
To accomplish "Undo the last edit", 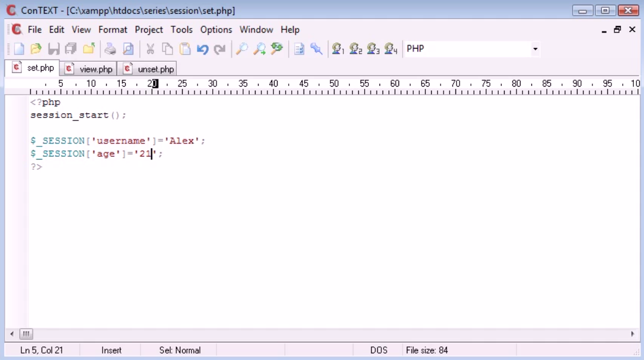I will pos(202,49).
